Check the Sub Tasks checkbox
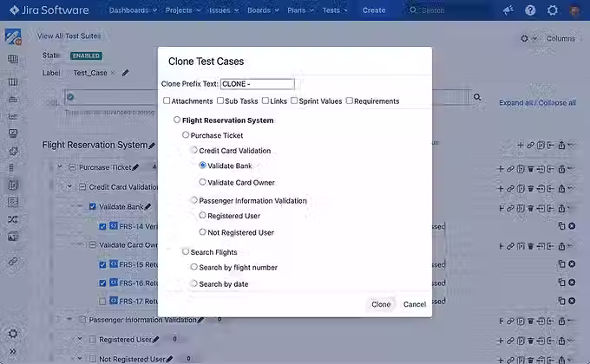The width and height of the screenshot is (590, 364). coord(220,101)
